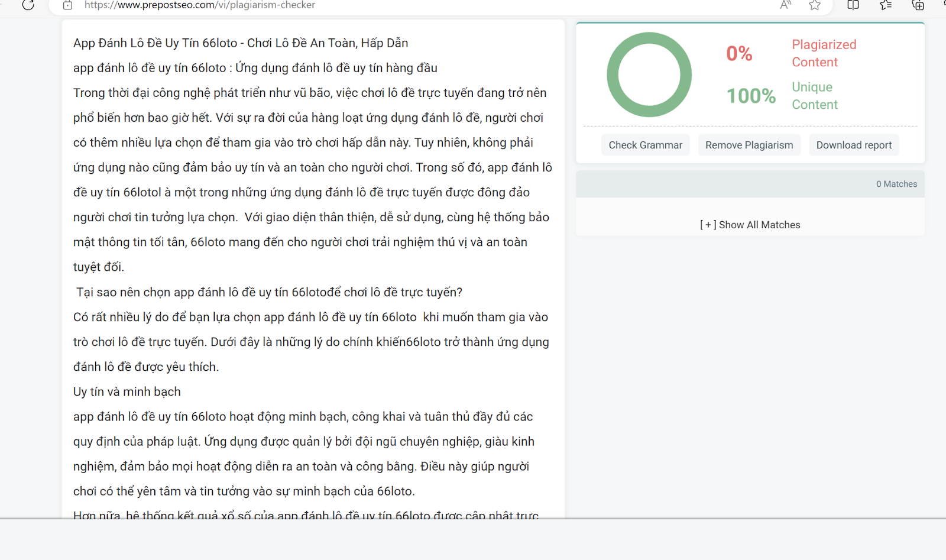
Task: Focus the address bar URL prepostseo.com
Action: coord(200,5)
